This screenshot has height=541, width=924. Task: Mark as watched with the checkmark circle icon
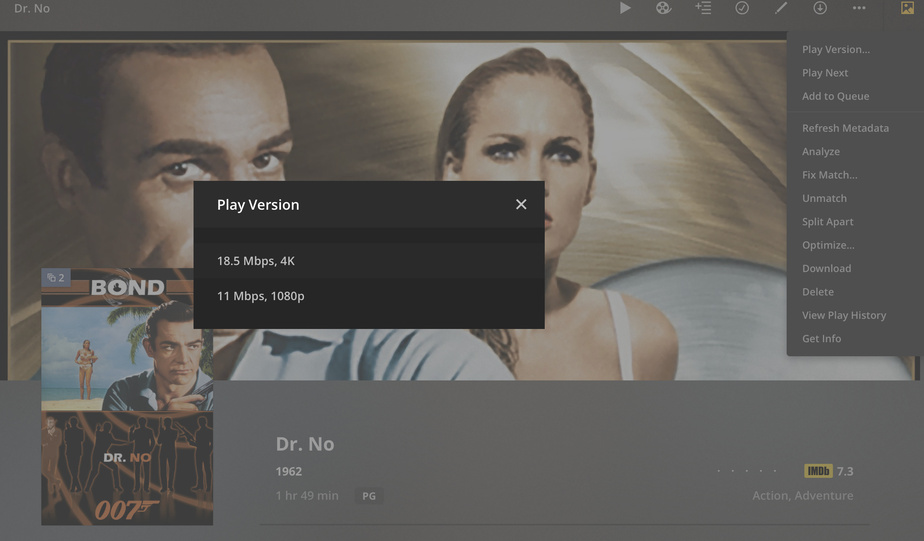point(742,8)
